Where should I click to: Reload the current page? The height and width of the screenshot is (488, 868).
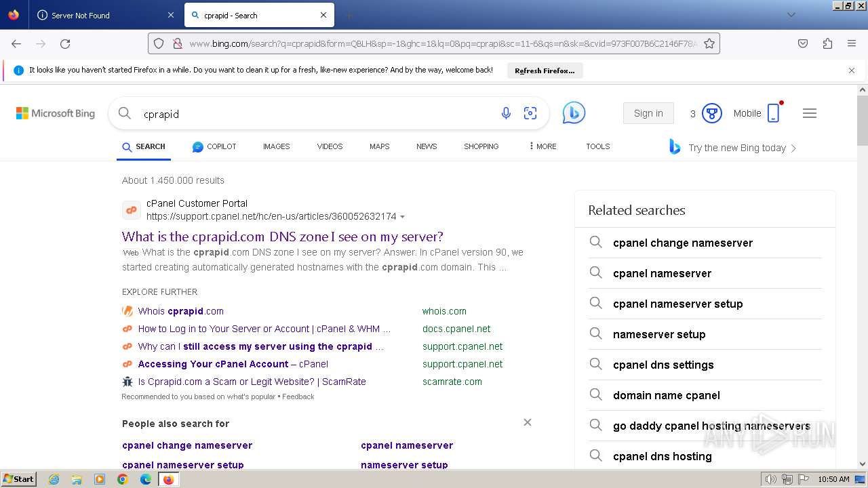tap(65, 43)
